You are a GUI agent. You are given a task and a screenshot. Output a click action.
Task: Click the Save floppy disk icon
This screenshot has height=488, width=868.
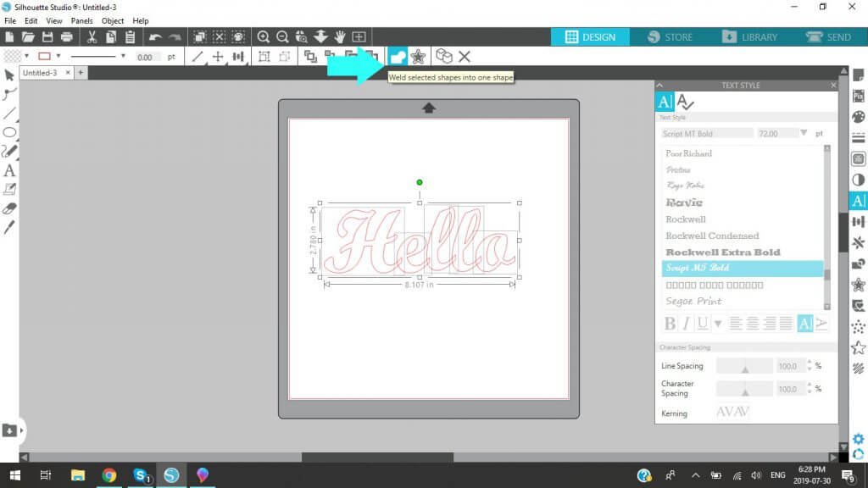[x=47, y=37]
